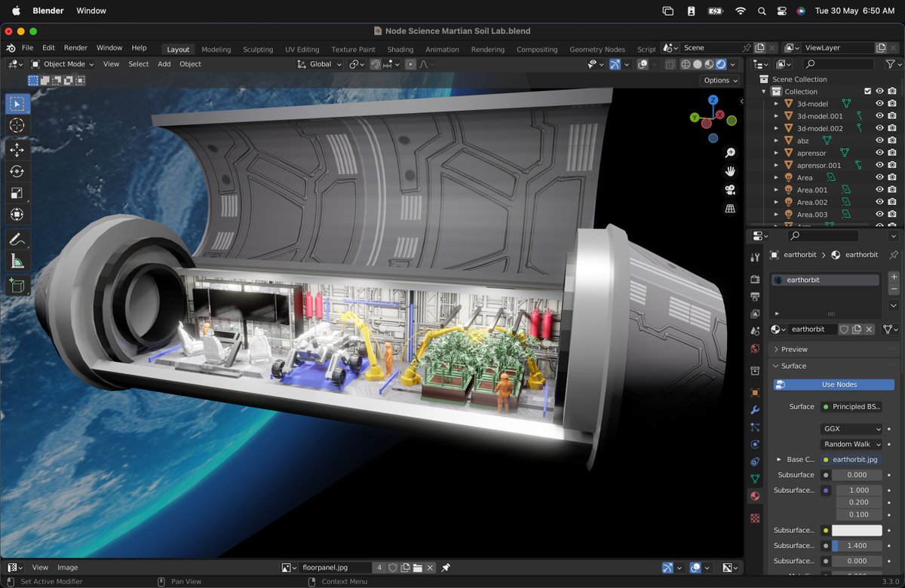Open the Output properties tab
905x588 pixels.
click(755, 296)
